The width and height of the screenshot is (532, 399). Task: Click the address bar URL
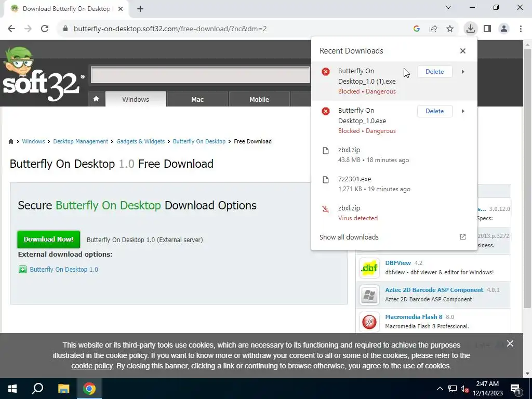tap(170, 29)
